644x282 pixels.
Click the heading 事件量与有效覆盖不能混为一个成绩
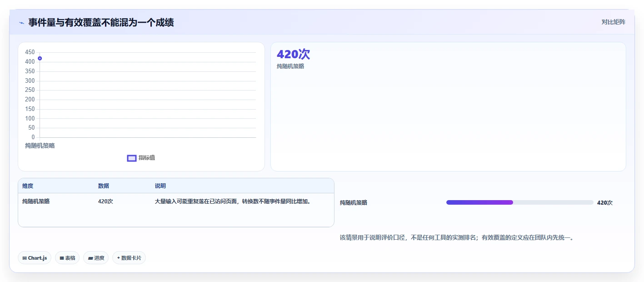point(101,22)
